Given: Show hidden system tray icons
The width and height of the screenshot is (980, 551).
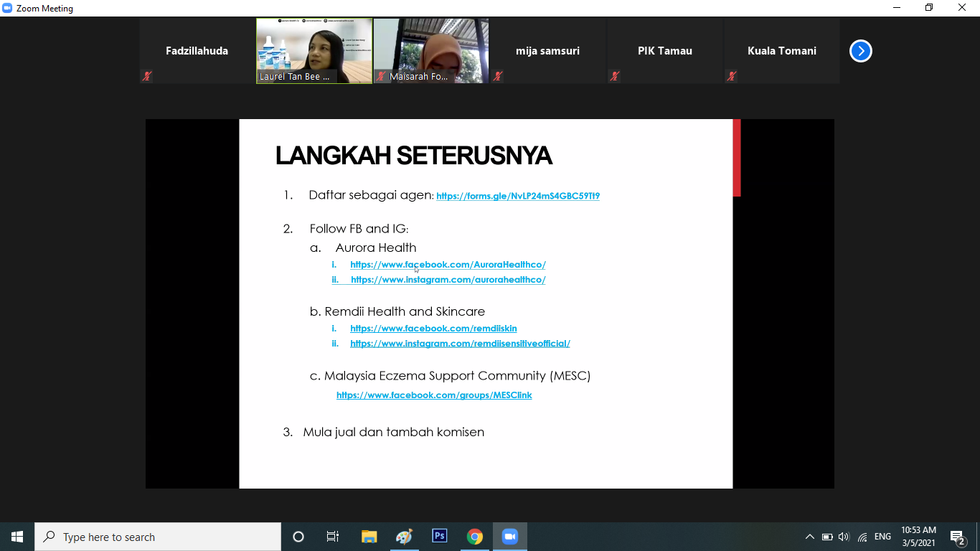Looking at the screenshot, I should point(809,537).
